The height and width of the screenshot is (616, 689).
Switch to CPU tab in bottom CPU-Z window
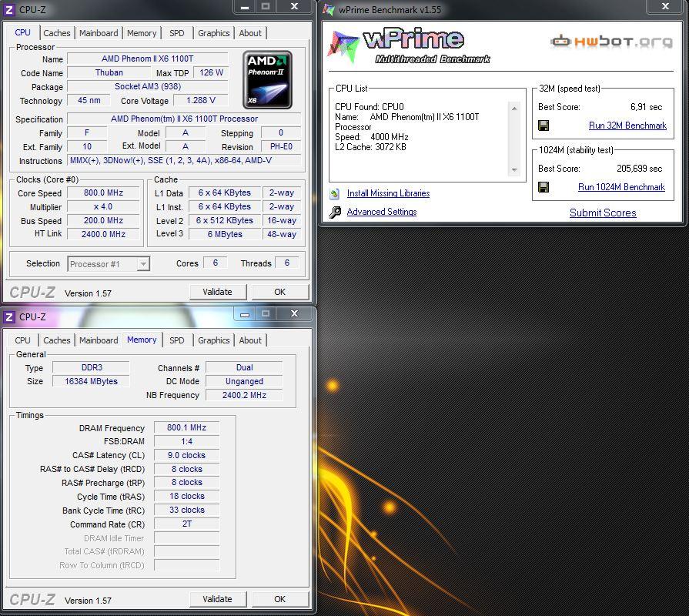click(x=23, y=340)
